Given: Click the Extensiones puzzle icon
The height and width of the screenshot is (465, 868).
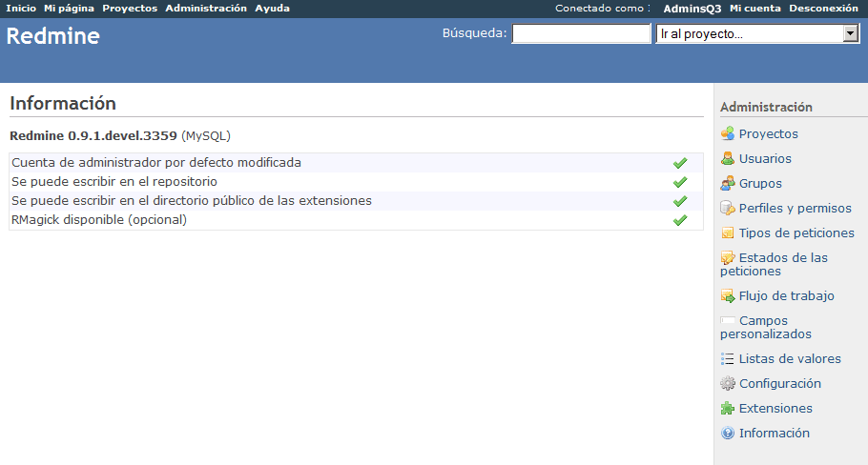Looking at the screenshot, I should 728,408.
